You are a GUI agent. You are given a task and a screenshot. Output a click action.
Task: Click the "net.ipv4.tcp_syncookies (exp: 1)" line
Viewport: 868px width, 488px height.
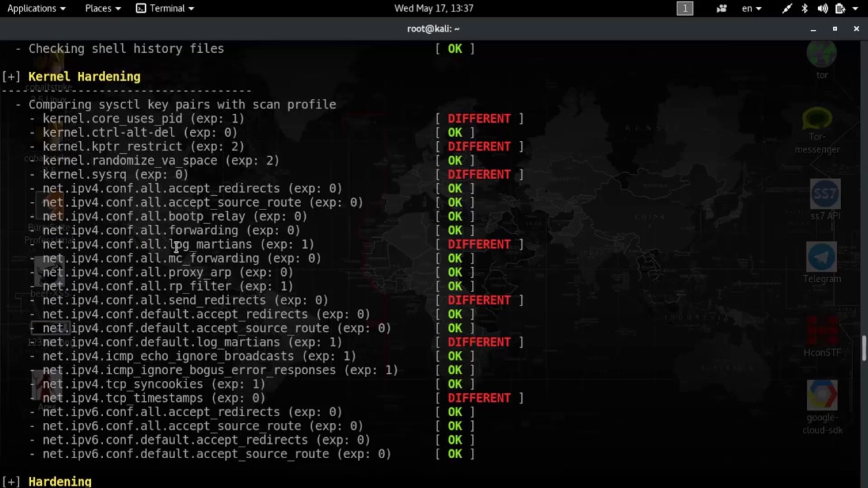coord(154,384)
